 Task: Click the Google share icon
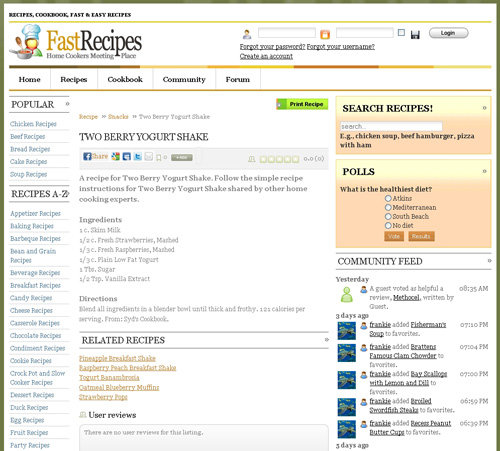pyautogui.click(x=116, y=156)
